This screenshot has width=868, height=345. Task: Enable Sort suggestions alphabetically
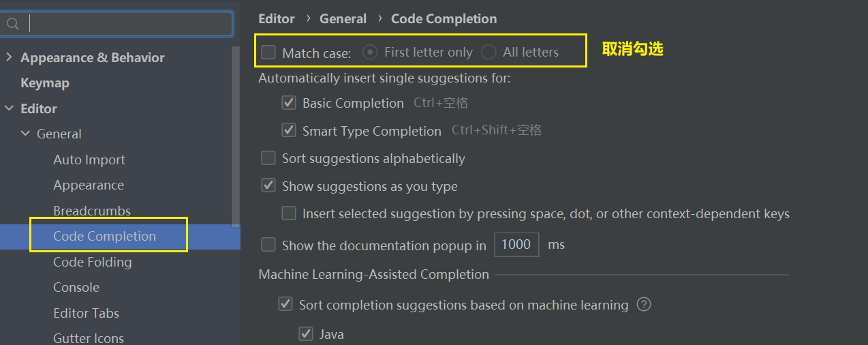pyautogui.click(x=268, y=158)
